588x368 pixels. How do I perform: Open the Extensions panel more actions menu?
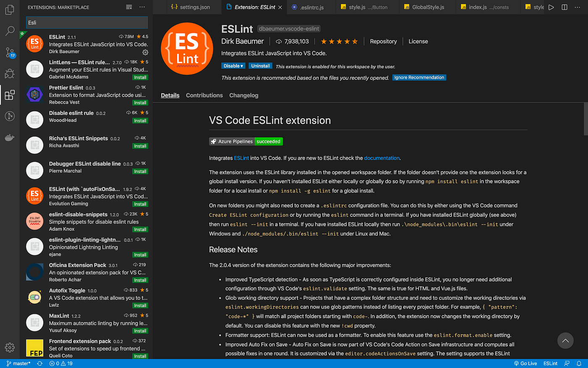pyautogui.click(x=142, y=7)
